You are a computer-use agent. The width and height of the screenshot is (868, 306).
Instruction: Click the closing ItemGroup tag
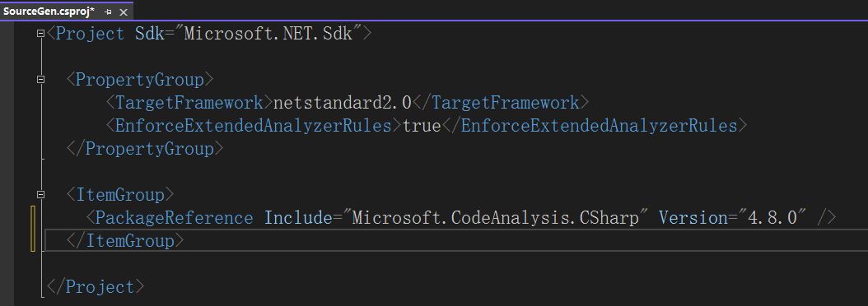click(124, 241)
